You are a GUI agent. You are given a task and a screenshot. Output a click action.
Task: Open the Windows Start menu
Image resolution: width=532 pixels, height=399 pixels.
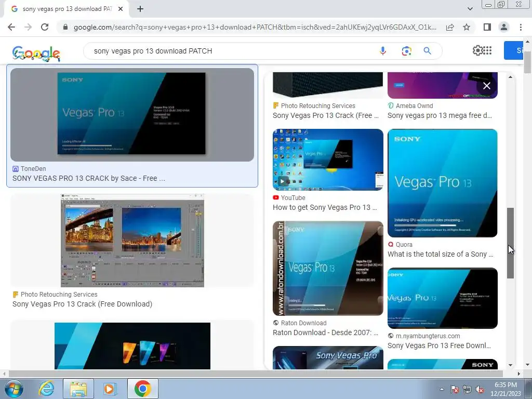pos(14,389)
